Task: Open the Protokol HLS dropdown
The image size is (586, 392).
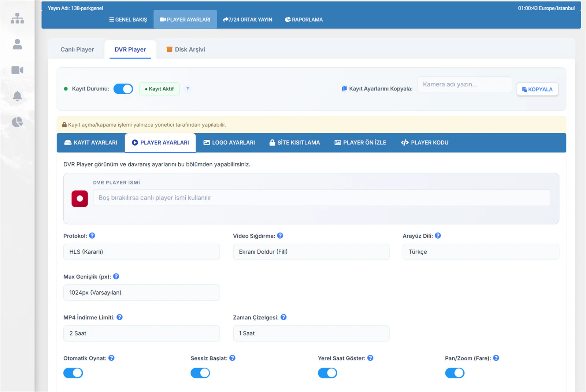Action: coord(142,252)
